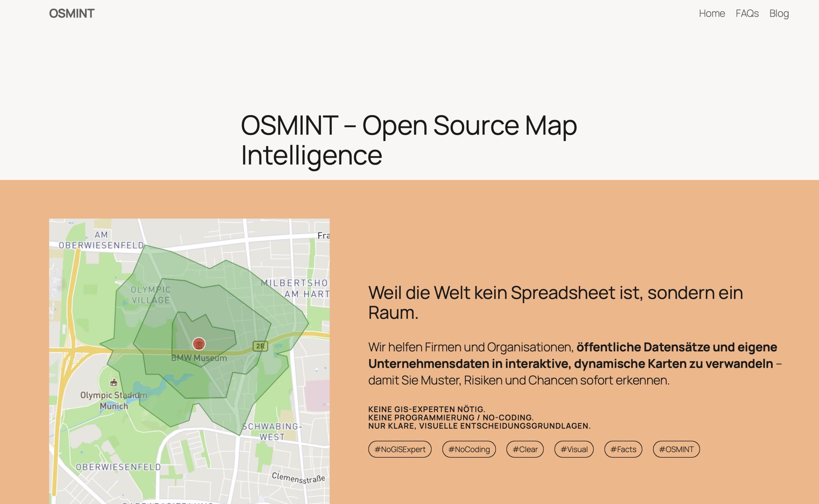Choose the #OSMINT tag pill
This screenshot has height=504, width=819.
[676, 449]
